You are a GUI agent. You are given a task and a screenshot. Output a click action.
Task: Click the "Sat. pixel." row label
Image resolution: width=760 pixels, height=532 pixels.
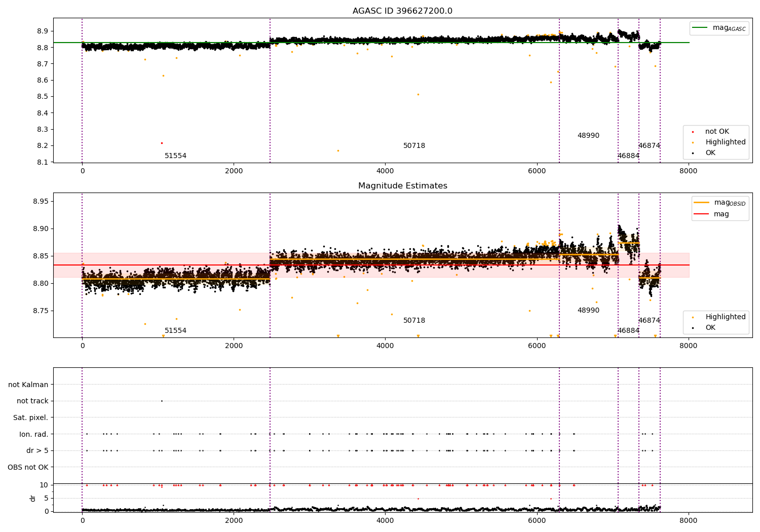30,417
